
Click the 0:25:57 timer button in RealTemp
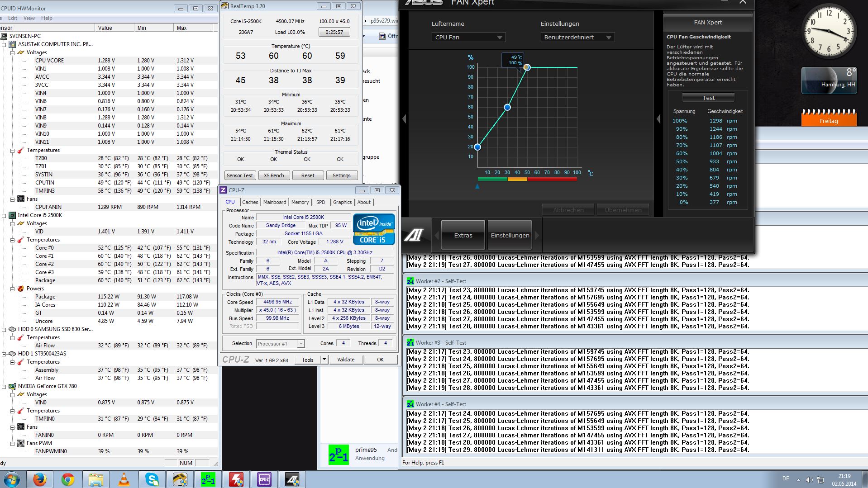point(334,32)
